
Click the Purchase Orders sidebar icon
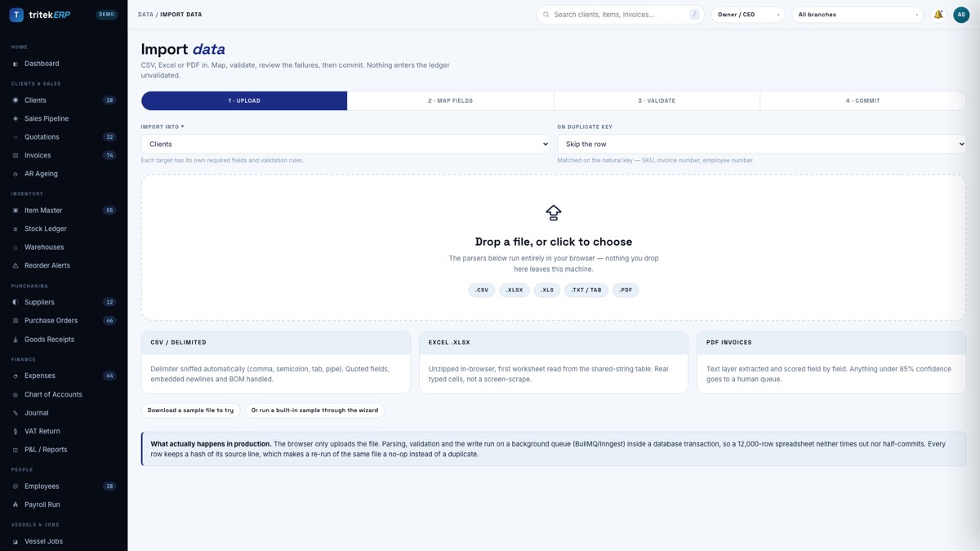point(16,321)
